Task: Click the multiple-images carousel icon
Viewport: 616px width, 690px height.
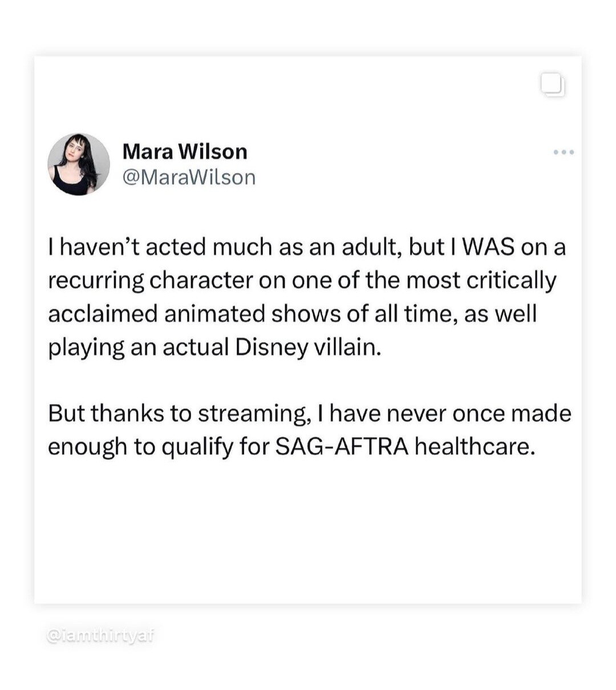Action: point(553,85)
